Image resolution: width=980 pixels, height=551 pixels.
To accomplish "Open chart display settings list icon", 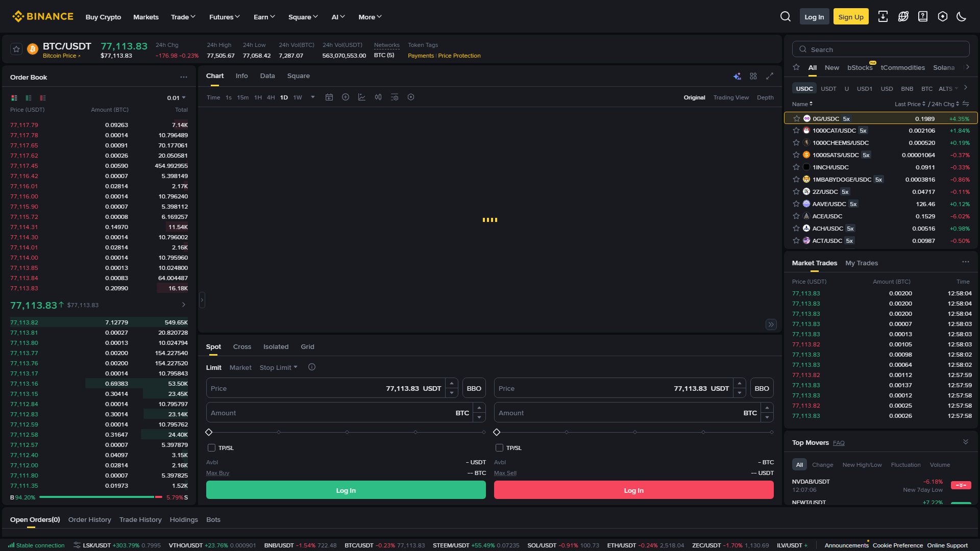I will (395, 97).
